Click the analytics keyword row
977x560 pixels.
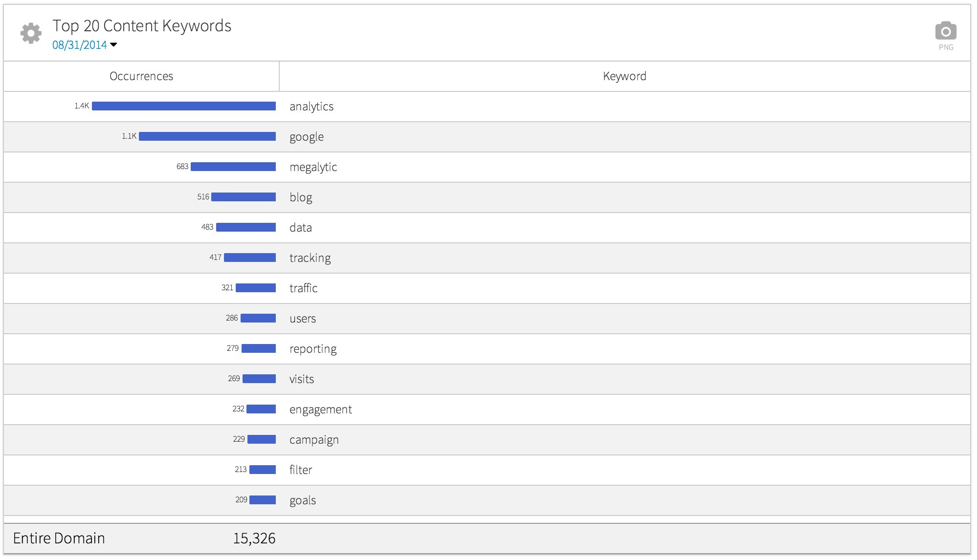click(x=311, y=107)
